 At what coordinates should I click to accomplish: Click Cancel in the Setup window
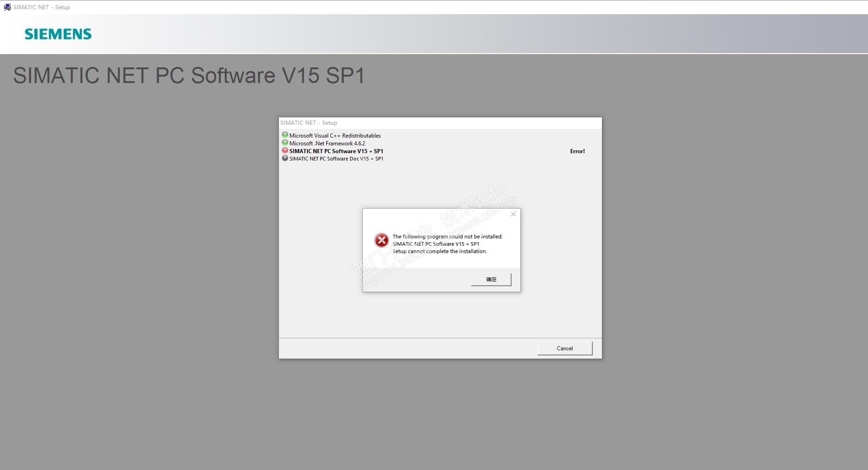565,348
